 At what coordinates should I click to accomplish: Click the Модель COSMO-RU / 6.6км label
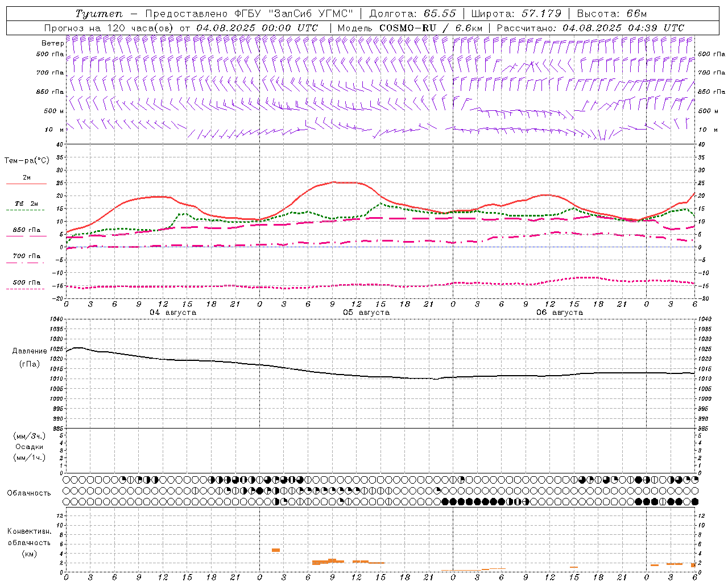(409, 28)
